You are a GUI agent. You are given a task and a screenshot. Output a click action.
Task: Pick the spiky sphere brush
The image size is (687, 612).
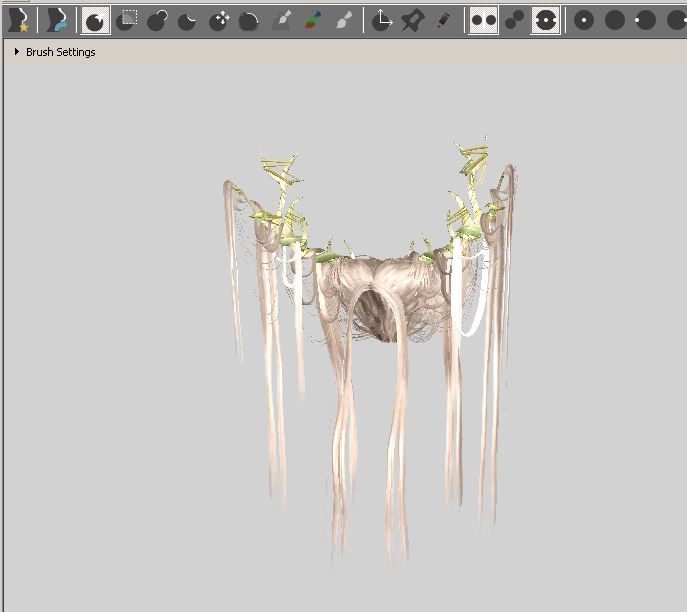tap(249, 20)
